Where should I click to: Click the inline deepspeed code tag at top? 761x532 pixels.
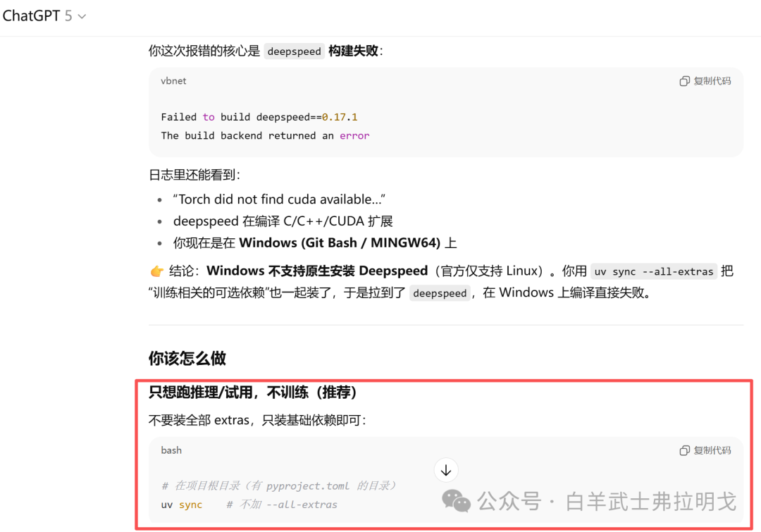coord(294,51)
